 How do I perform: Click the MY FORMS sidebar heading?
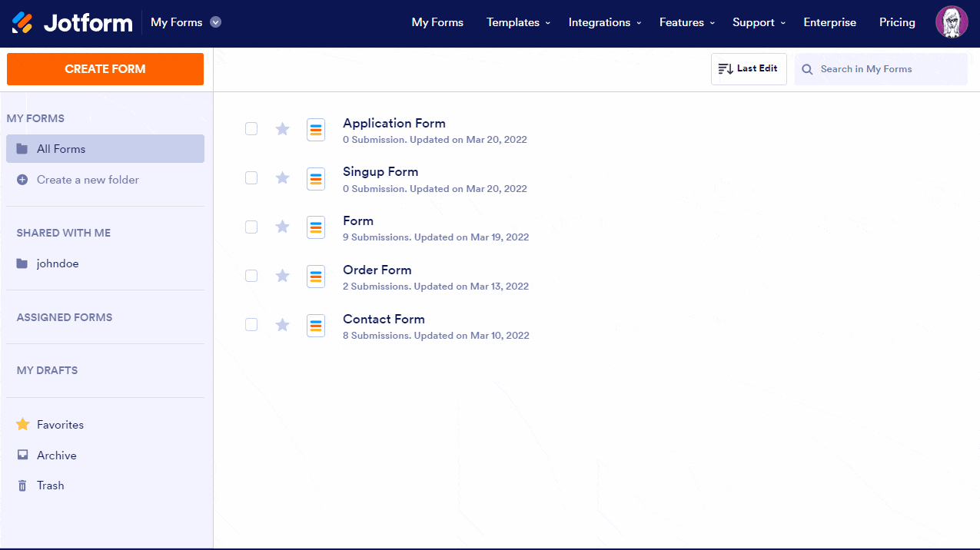35,118
